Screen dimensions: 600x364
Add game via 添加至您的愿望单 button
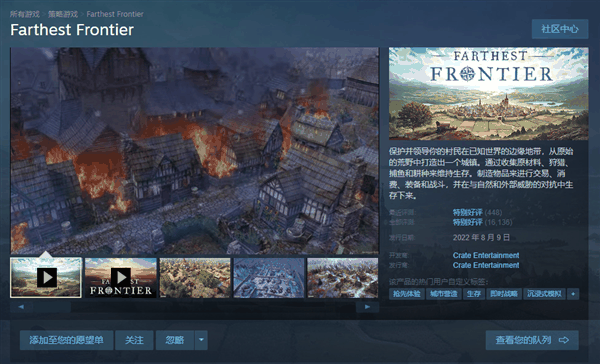pos(67,340)
